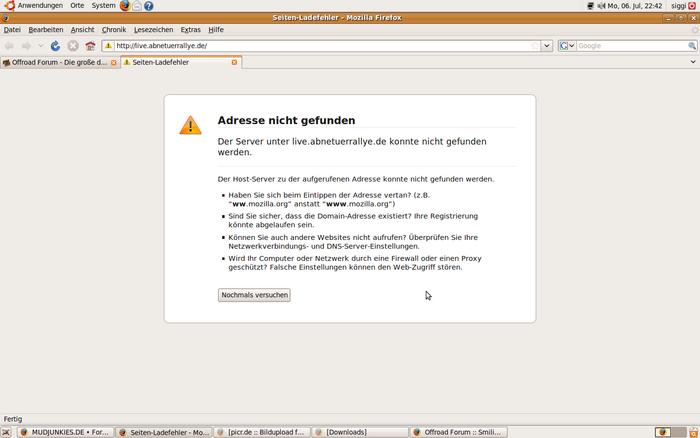Open the Bearbeiten menu
This screenshot has width=700, height=438.
point(46,29)
